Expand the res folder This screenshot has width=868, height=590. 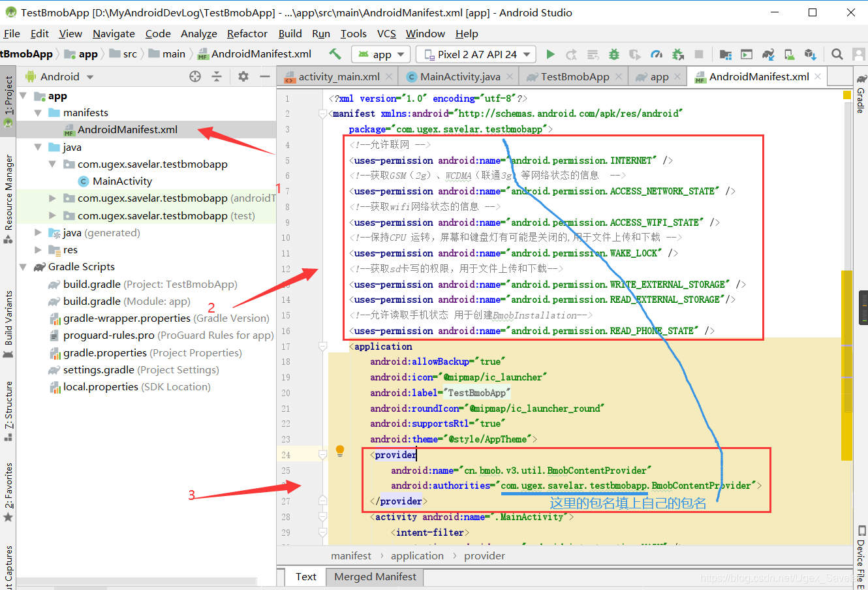(38, 249)
